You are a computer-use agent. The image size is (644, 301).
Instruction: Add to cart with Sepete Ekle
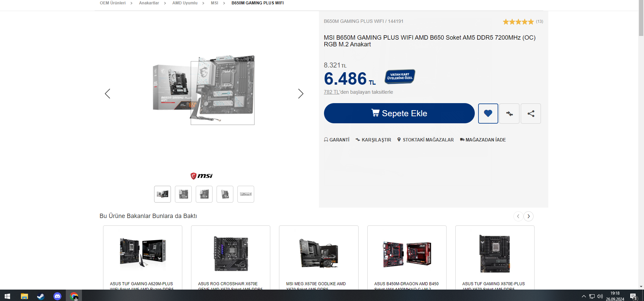[x=399, y=113]
